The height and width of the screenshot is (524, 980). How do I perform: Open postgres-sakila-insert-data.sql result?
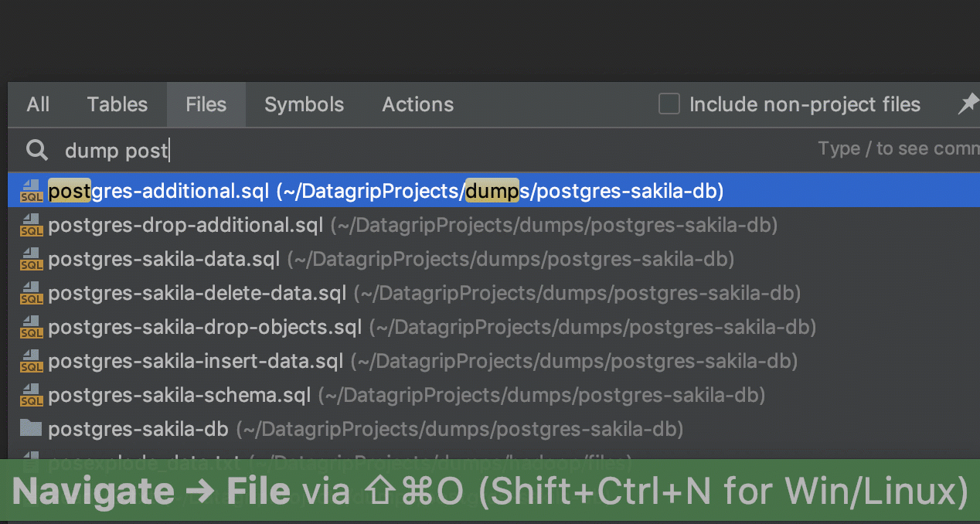point(196,361)
